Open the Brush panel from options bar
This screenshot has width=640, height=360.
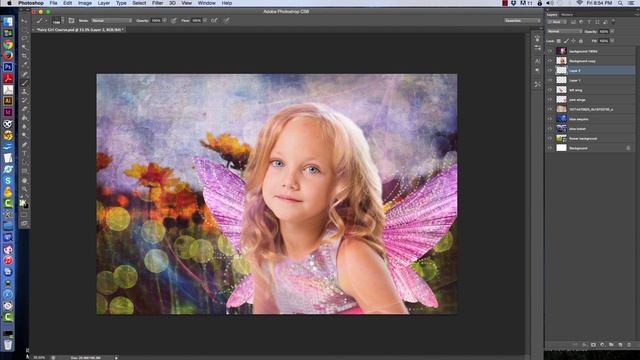(x=71, y=20)
